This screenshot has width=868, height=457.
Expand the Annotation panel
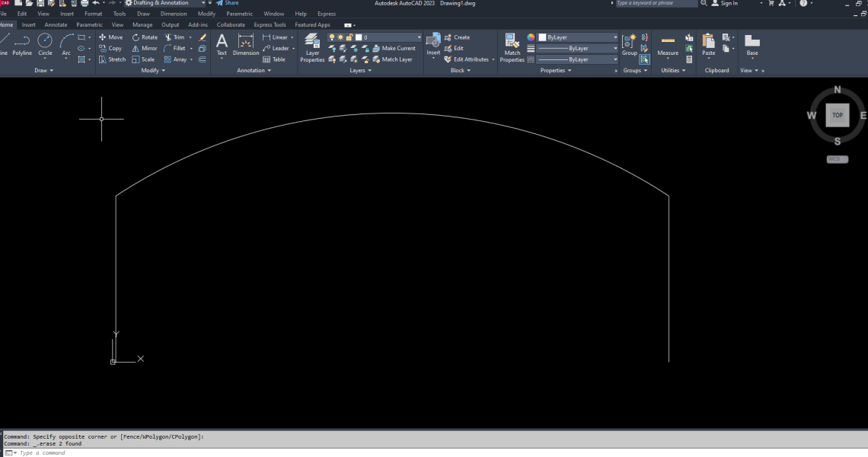click(x=254, y=70)
